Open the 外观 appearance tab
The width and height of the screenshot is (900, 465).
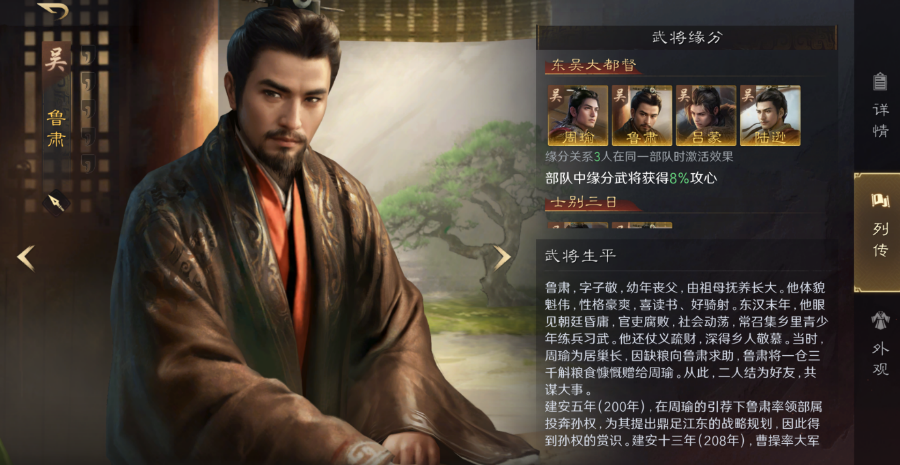pos(879,343)
